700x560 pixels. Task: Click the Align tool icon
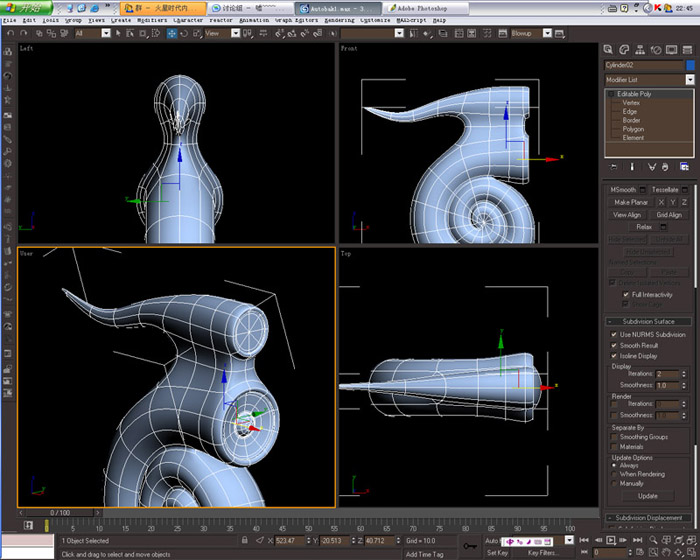tap(427, 33)
